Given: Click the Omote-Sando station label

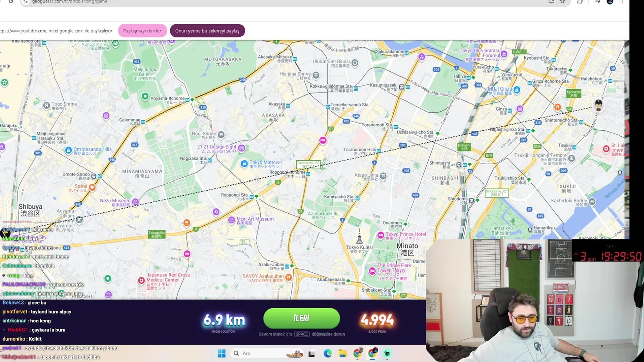Looking at the screenshot, I should point(76,175).
